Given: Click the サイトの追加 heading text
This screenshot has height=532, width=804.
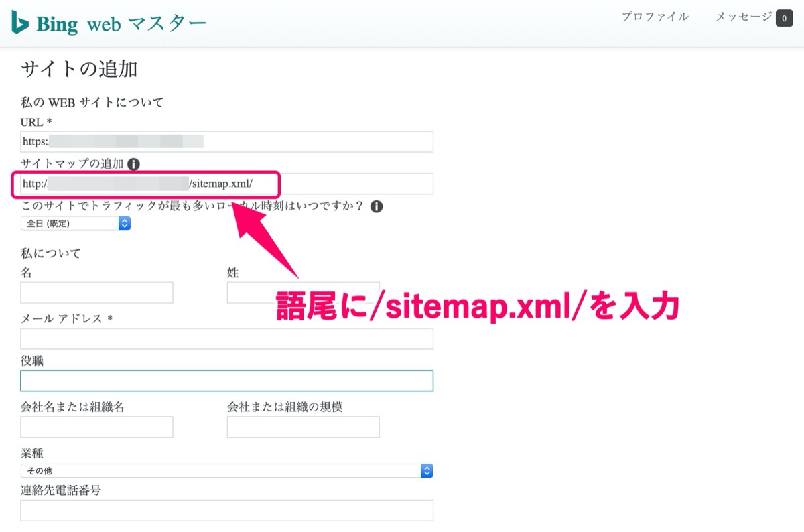Looking at the screenshot, I should pyautogui.click(x=80, y=70).
